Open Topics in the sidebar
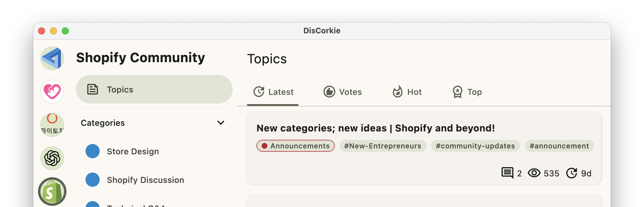Viewport: 644px width, 207px height. (x=154, y=89)
